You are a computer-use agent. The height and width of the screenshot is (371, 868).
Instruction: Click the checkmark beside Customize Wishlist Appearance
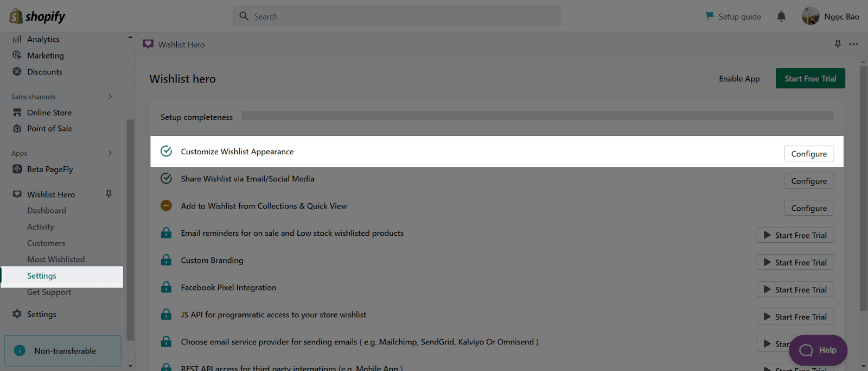[x=167, y=151]
